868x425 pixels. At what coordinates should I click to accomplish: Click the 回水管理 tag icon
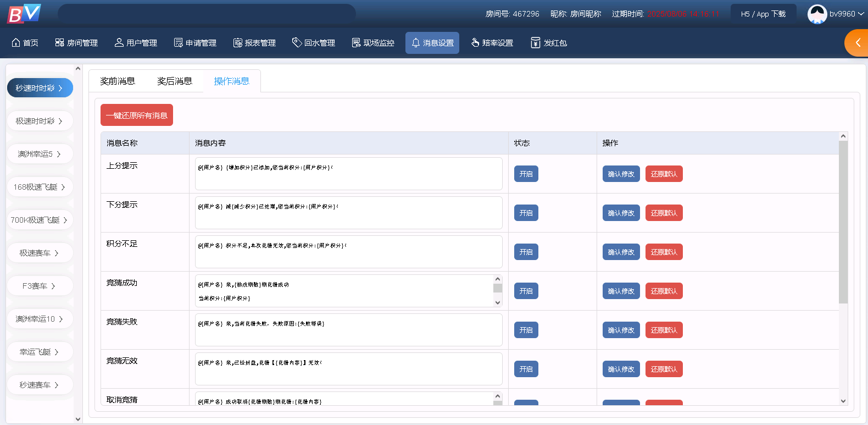(x=297, y=43)
